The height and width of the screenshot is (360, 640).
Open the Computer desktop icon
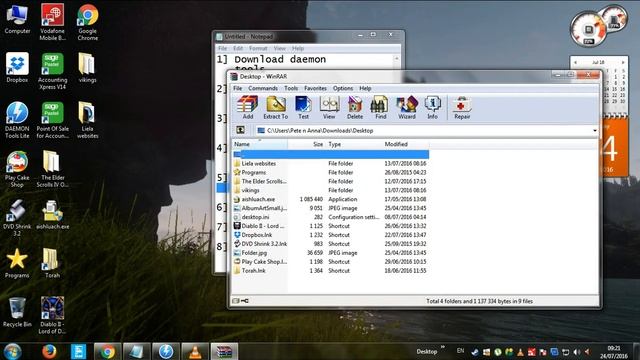tap(17, 19)
